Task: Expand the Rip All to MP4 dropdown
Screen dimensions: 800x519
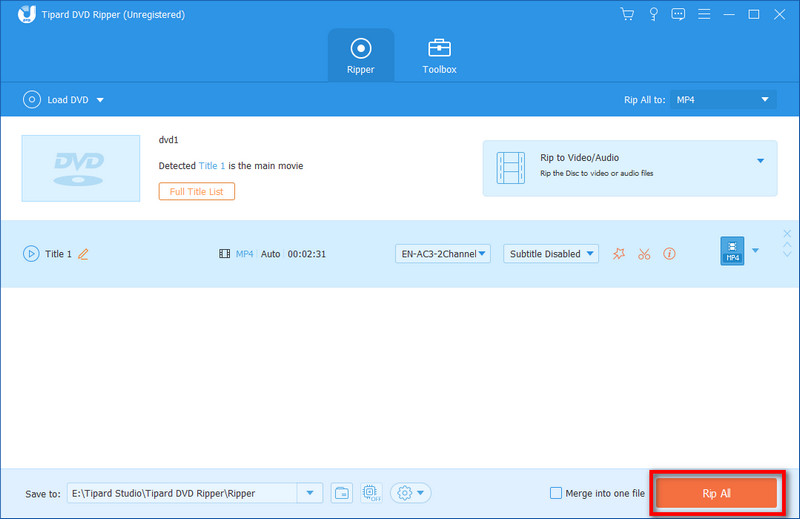Action: 723,100
